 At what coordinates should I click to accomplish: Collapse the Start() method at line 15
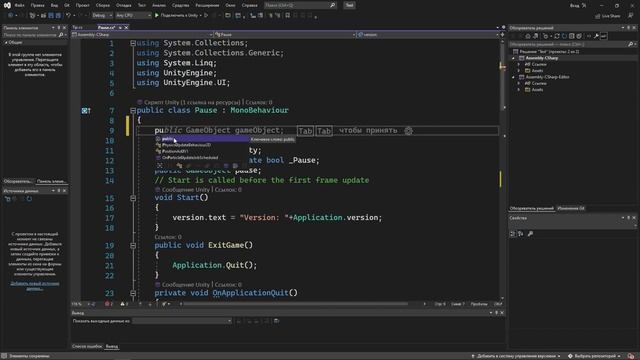[x=133, y=198]
